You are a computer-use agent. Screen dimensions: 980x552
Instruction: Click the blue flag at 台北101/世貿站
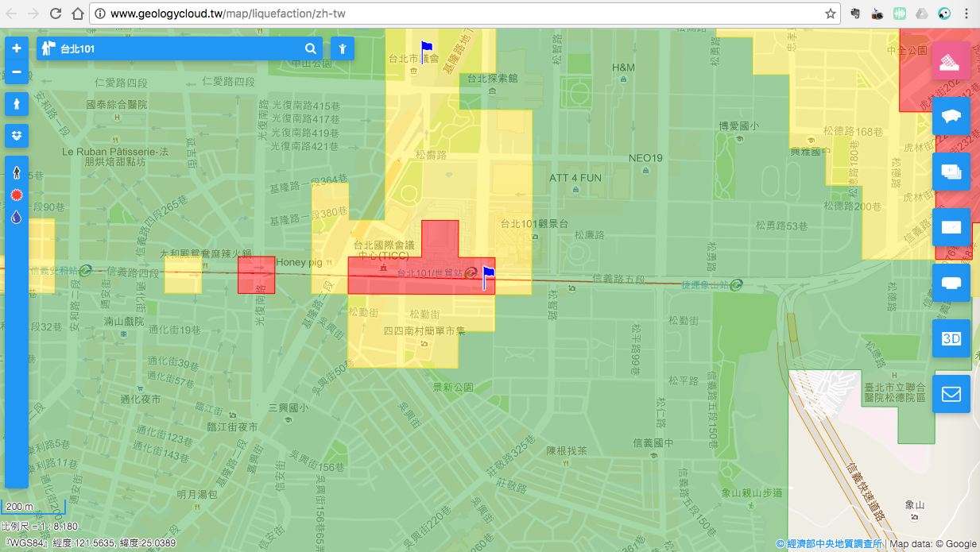[x=487, y=277]
